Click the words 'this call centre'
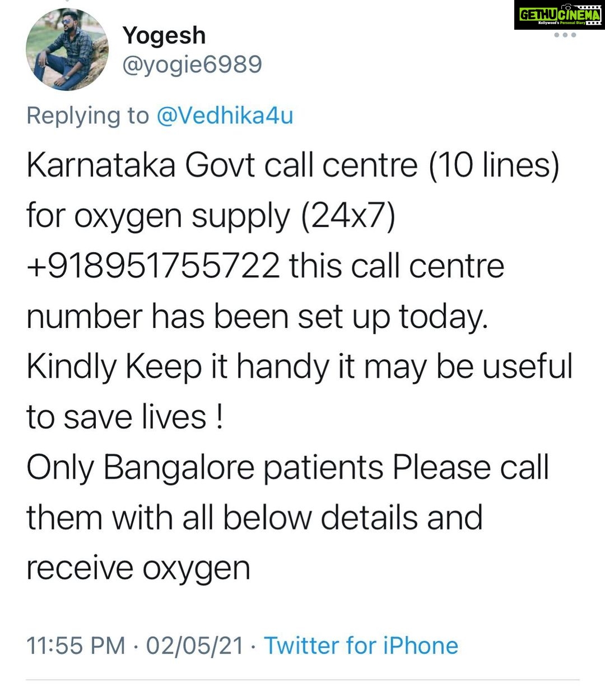Screen dimensions: 605x700 [x=397, y=266]
